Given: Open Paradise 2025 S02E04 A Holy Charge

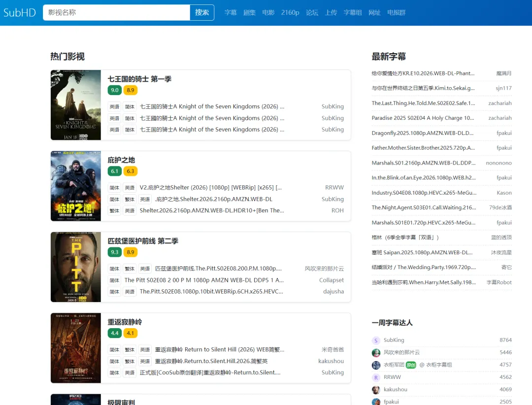Looking at the screenshot, I should click(423, 118).
